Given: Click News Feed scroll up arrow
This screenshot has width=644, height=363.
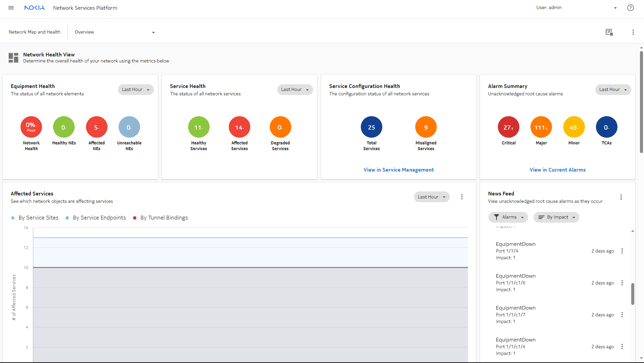Looking at the screenshot, I should 633,231.
